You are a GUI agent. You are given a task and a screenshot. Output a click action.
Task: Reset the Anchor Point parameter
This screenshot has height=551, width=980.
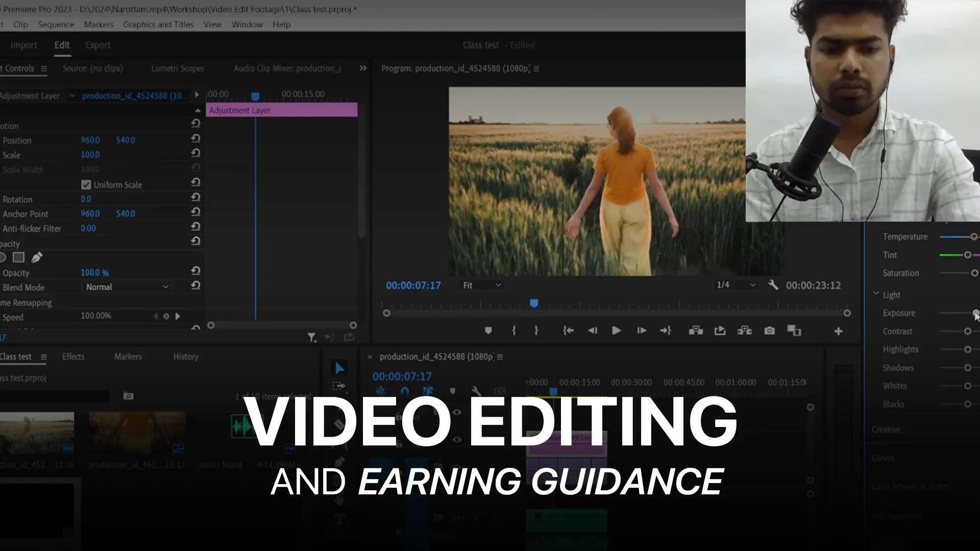coord(195,212)
